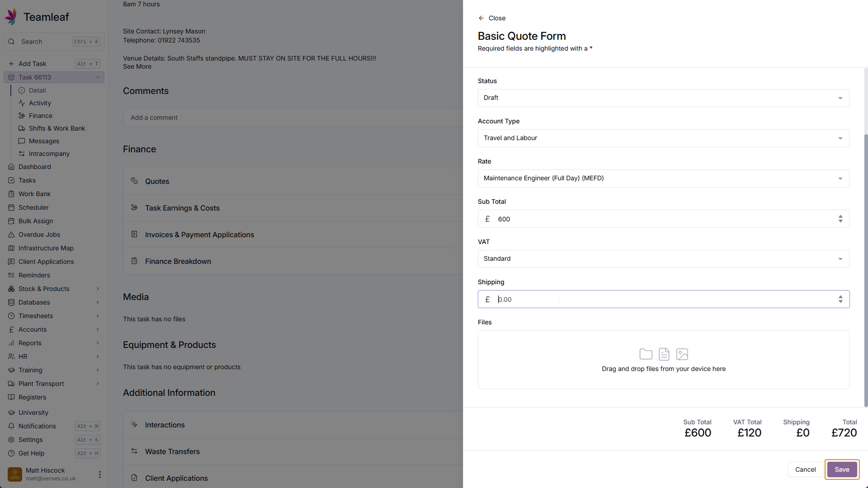The width and height of the screenshot is (868, 488).
Task: Open the VAT dropdown showing Standard
Action: coord(663,259)
